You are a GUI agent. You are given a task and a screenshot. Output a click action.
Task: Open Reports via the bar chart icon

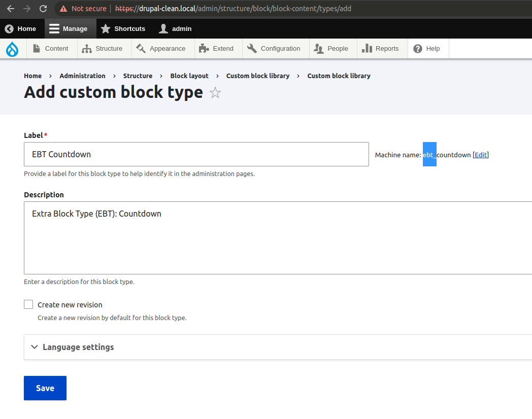tap(366, 48)
